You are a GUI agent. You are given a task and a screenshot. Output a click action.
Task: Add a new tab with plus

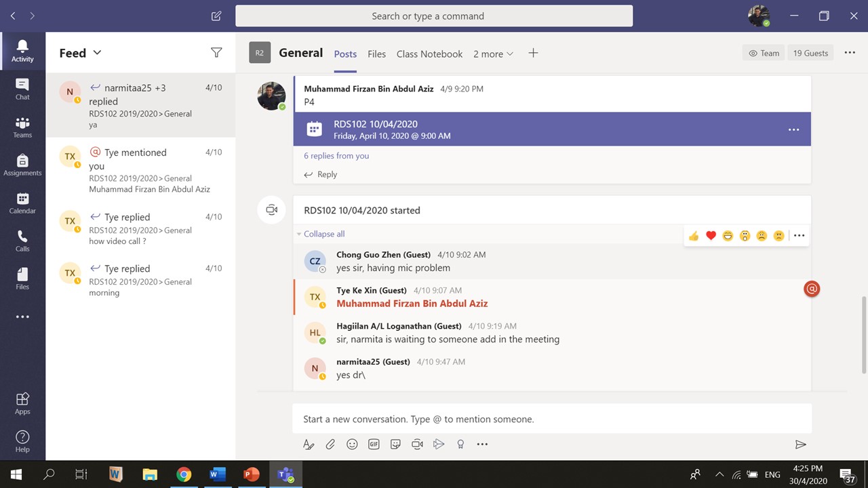(x=533, y=53)
